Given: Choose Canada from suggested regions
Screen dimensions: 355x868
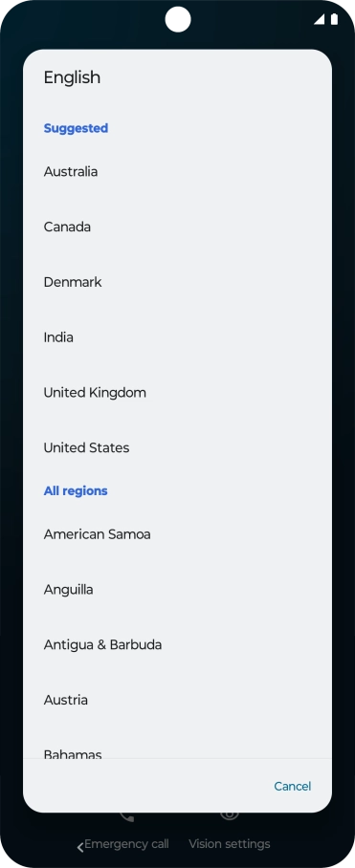Looking at the screenshot, I should click(177, 227).
